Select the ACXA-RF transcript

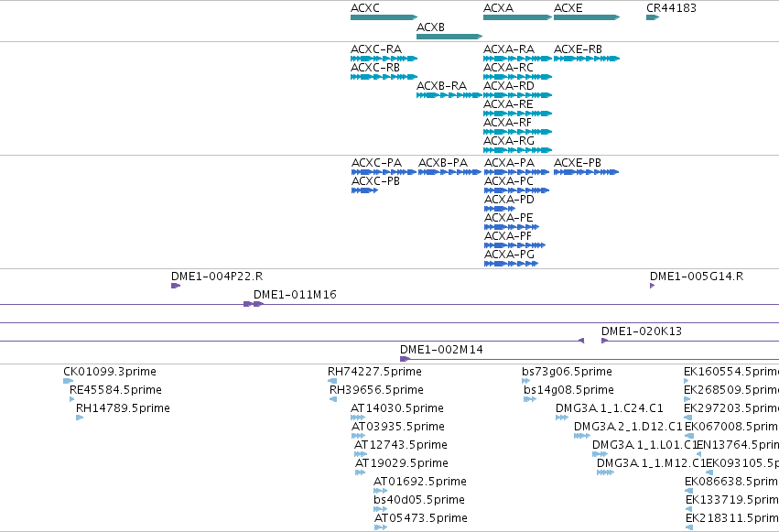tap(518, 132)
